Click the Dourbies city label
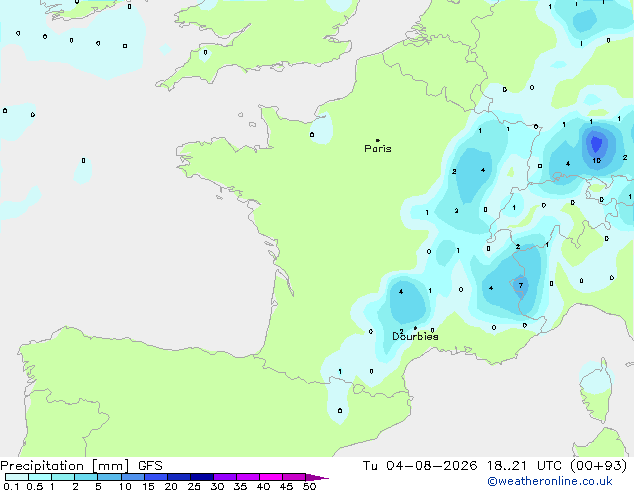Image resolution: width=634 pixels, height=490 pixels. click(415, 336)
